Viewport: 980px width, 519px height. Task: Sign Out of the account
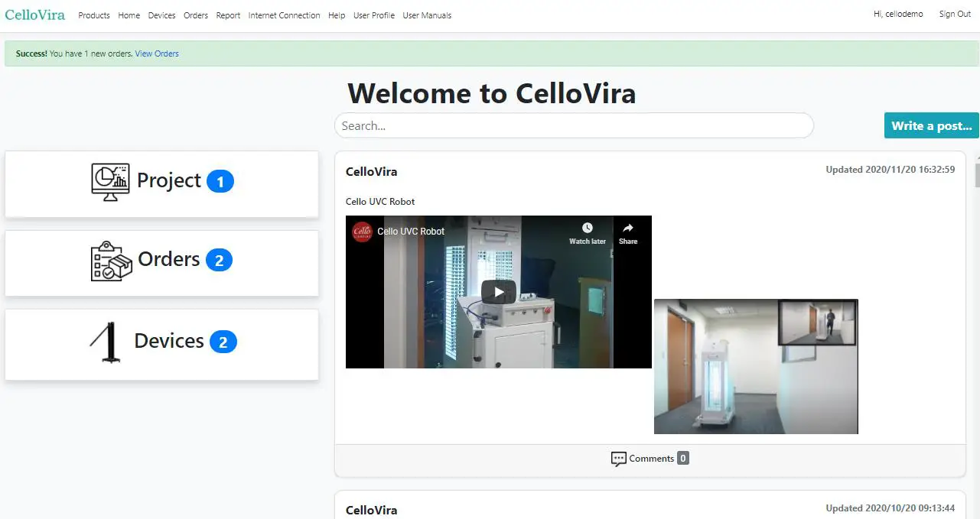(954, 14)
